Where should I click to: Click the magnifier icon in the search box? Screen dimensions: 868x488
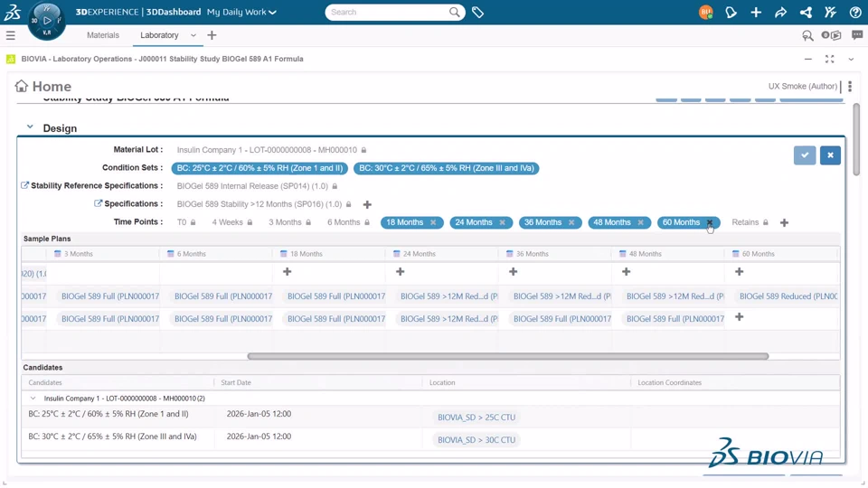(x=455, y=12)
